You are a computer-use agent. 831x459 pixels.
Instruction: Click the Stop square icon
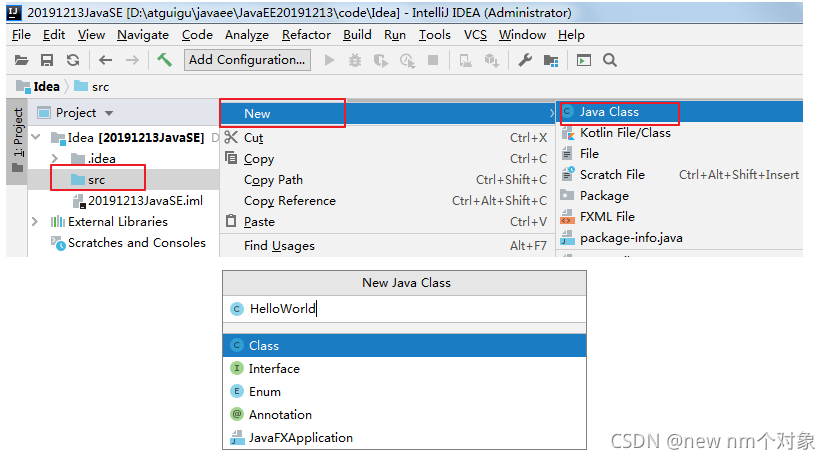433,60
